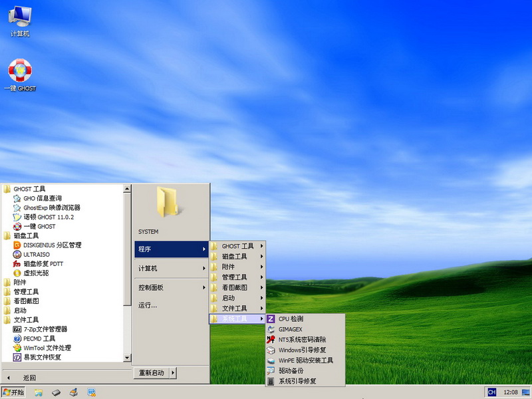The width and height of the screenshot is (532, 399).
Task: Expand 磁盘工具 submenu folder
Action: pyautogui.click(x=237, y=256)
